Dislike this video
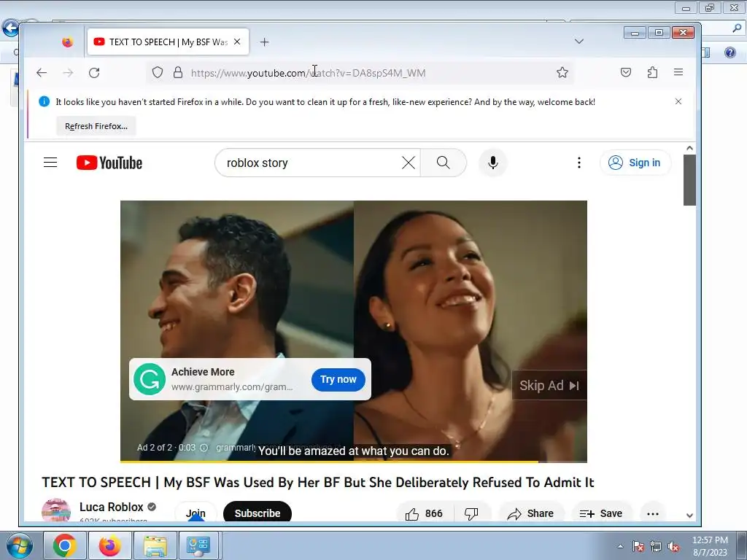The width and height of the screenshot is (747, 560). coord(471,513)
